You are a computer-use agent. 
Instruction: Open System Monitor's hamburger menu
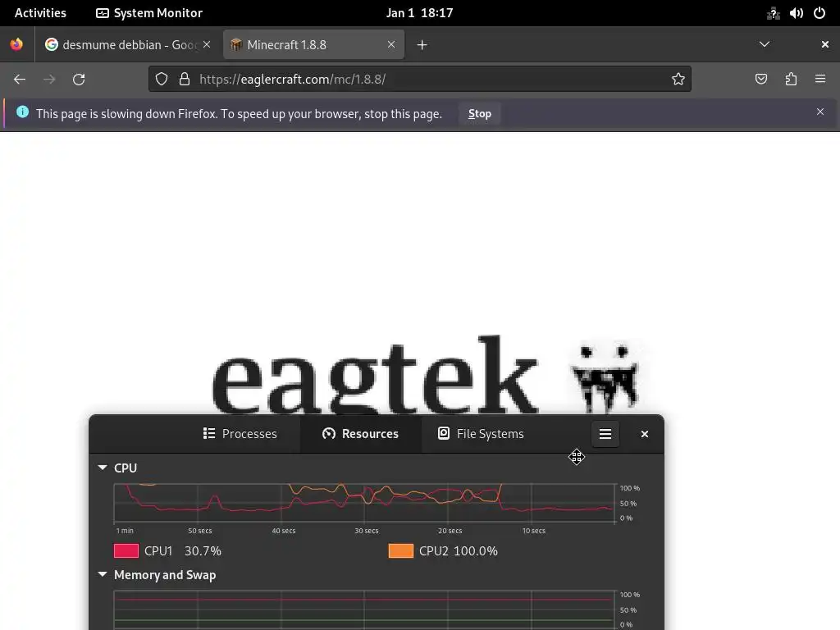[605, 434]
